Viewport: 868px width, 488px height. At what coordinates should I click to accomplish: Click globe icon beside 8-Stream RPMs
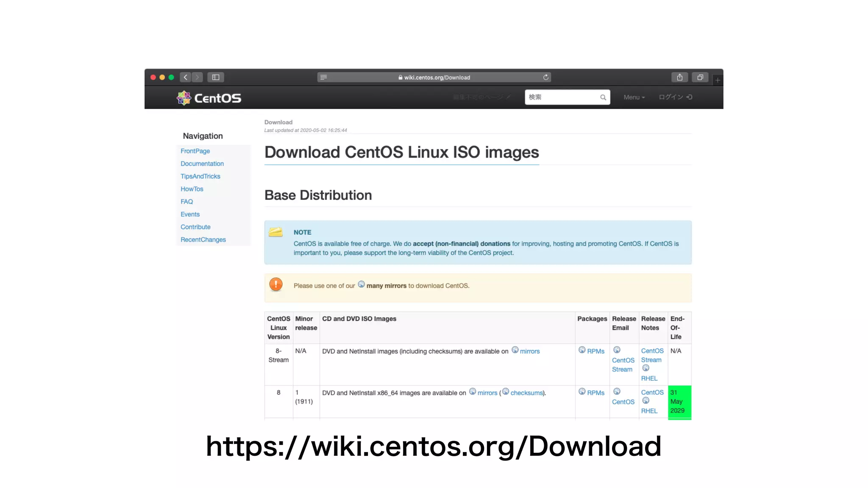pos(582,350)
